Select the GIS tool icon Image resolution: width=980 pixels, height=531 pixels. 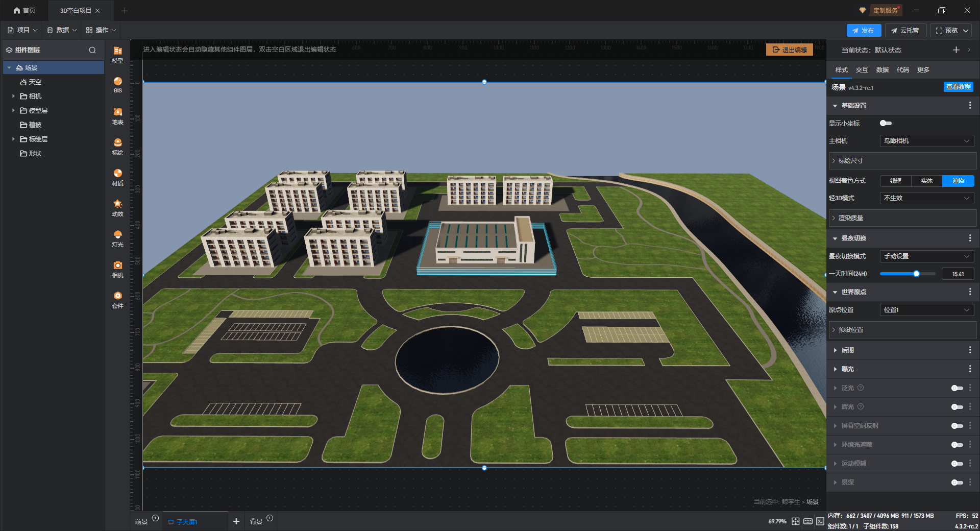coord(117,84)
